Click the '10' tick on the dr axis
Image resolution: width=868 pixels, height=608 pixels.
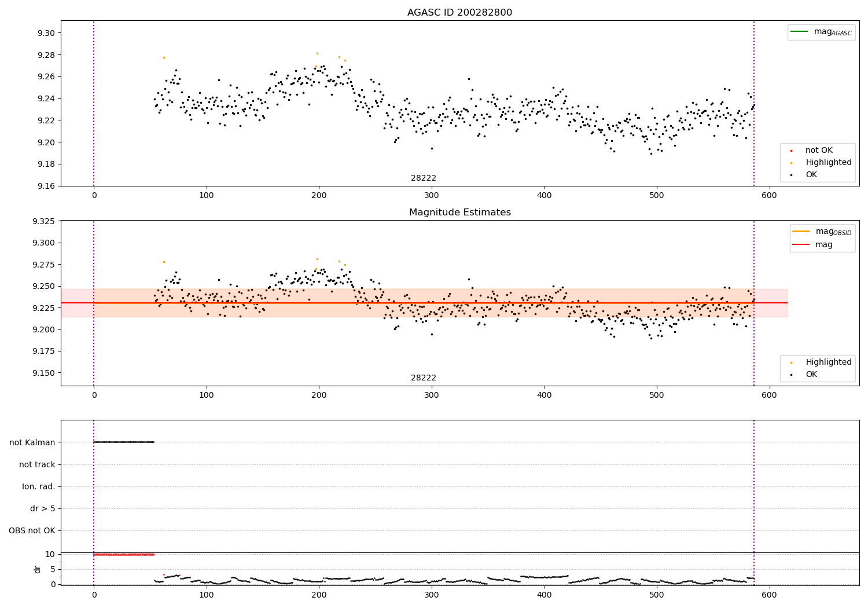(50, 555)
